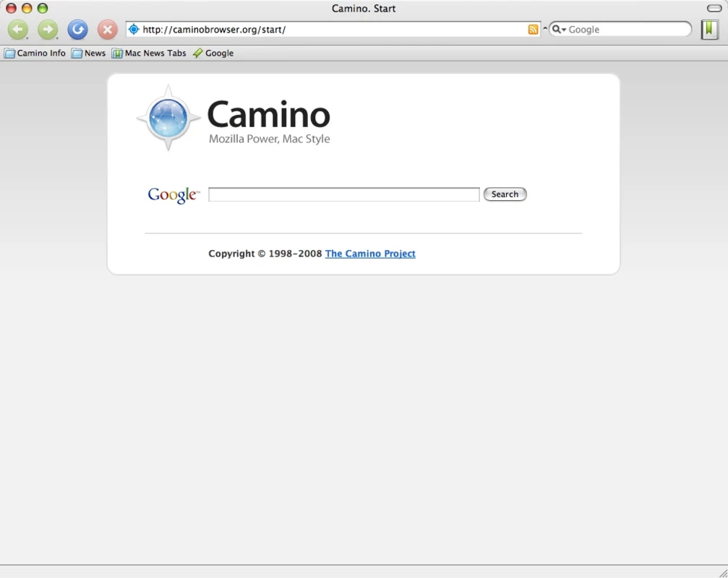Viewport: 728px width, 578px height.
Task: Open the bookmarks manager icon
Action: [x=709, y=30]
